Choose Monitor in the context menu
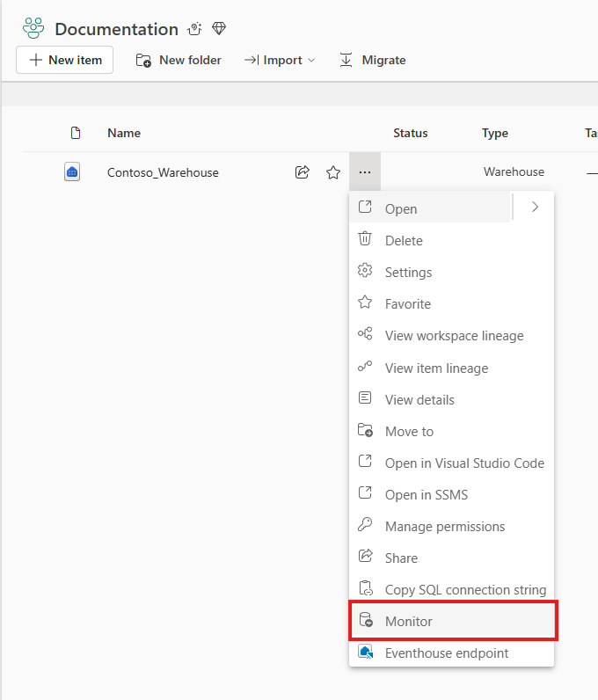Viewport: 598px width, 700px height. click(452, 621)
